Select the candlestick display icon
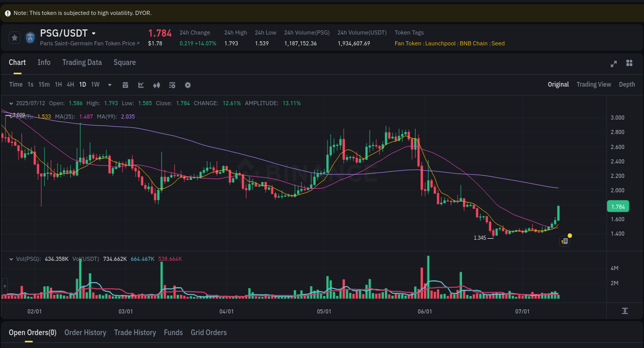The width and height of the screenshot is (644, 348). click(x=157, y=84)
